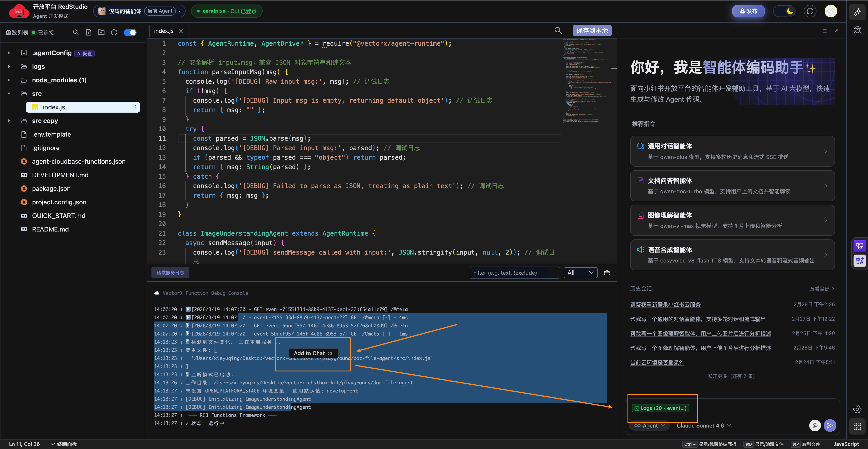Create a new file in function list
Screen dimensions: 868x449
pyautogui.click(x=89, y=32)
